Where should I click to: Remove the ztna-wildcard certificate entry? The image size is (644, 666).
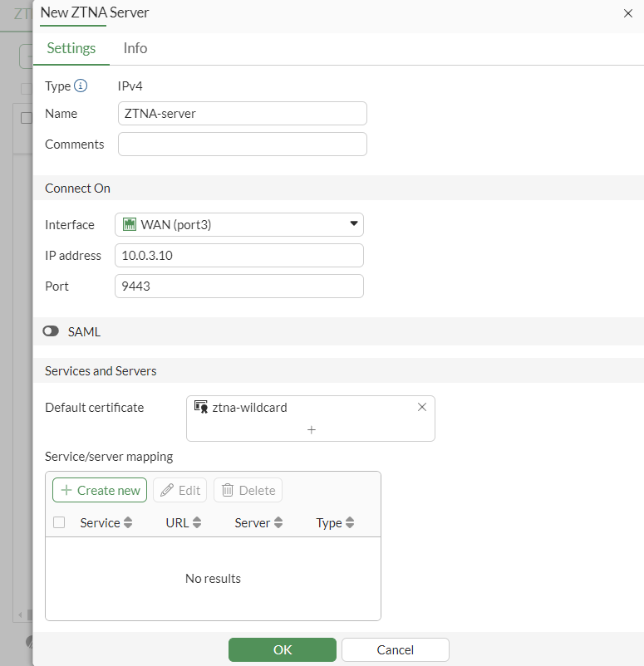pyautogui.click(x=421, y=407)
